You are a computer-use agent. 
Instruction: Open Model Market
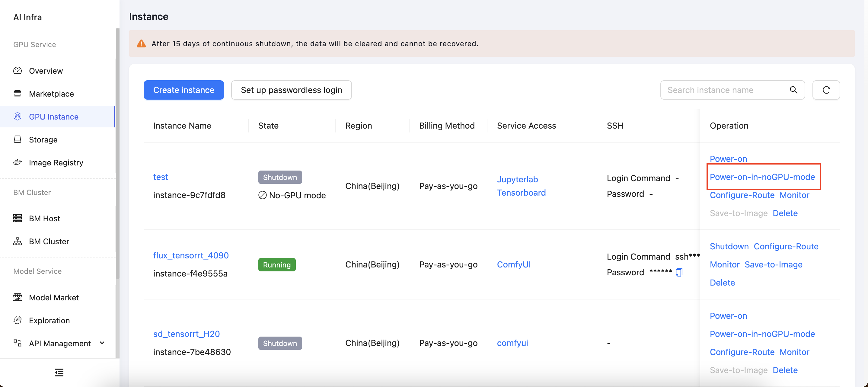point(54,297)
